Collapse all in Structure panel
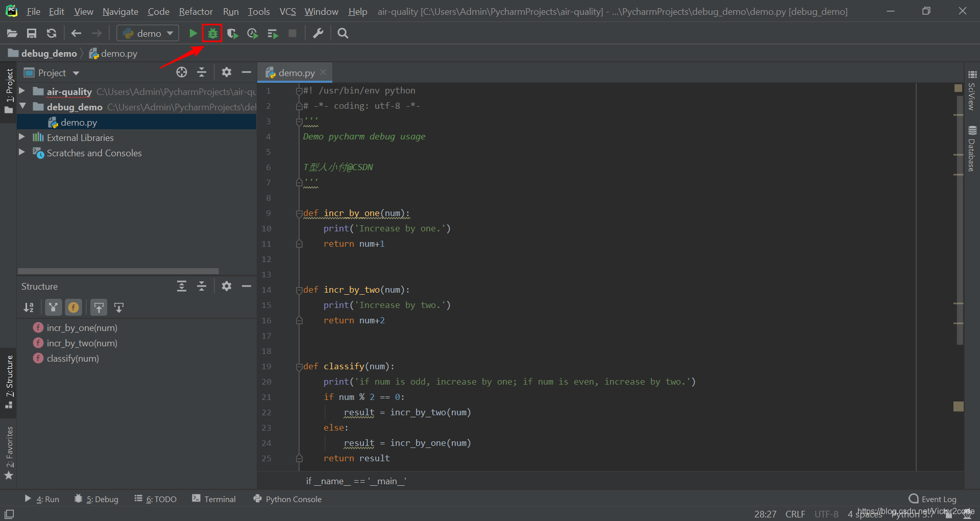 202,286
